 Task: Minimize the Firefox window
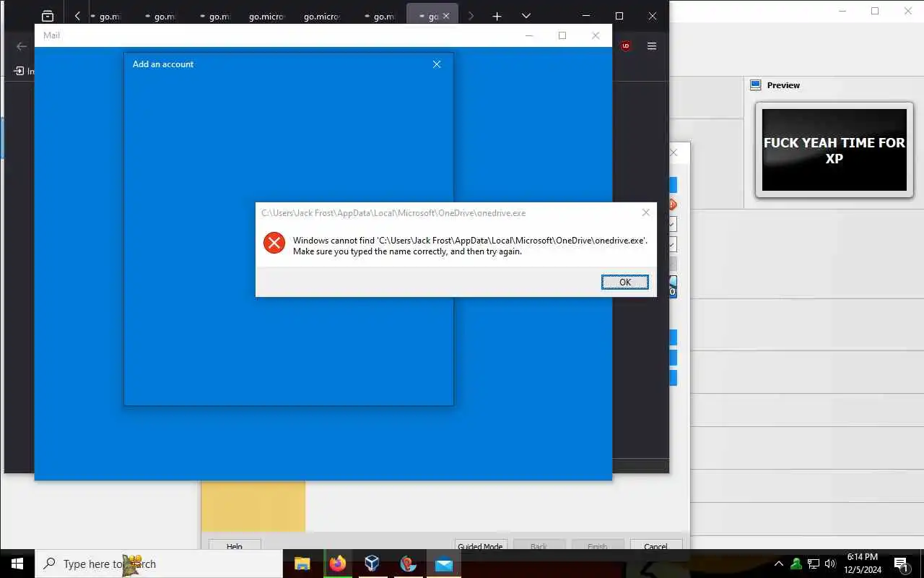pyautogui.click(x=586, y=16)
